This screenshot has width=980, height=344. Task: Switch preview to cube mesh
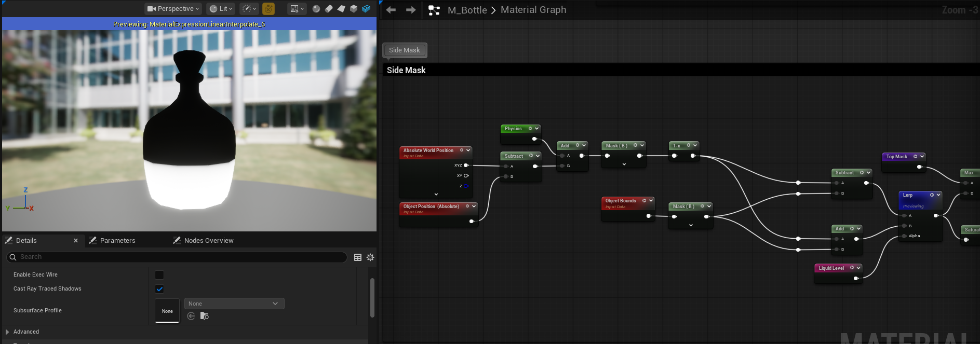[354, 9]
